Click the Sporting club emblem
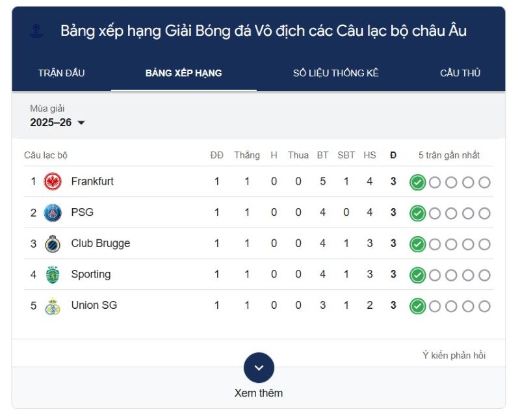Screen dimensions: 520x420 [x=52, y=274]
